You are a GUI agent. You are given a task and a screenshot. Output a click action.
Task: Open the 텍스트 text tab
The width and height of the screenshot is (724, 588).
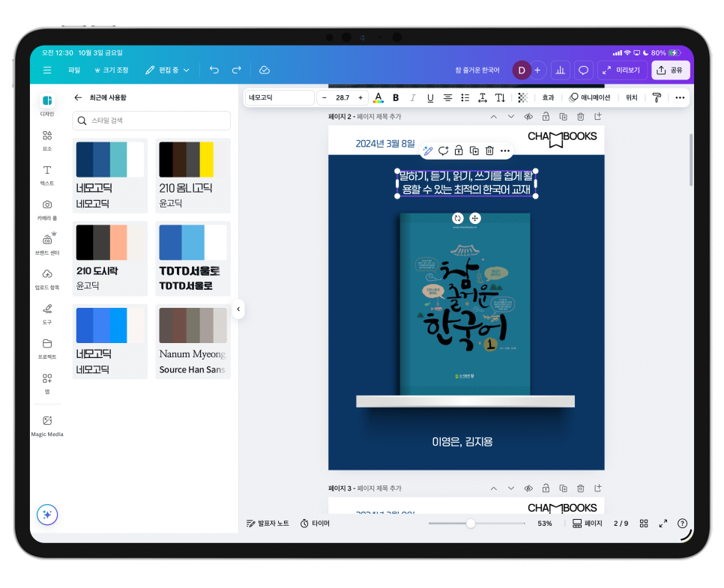pos(47,175)
